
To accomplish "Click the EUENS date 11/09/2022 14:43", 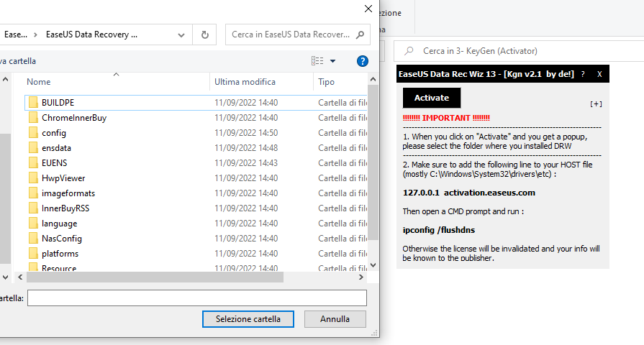I will click(246, 163).
